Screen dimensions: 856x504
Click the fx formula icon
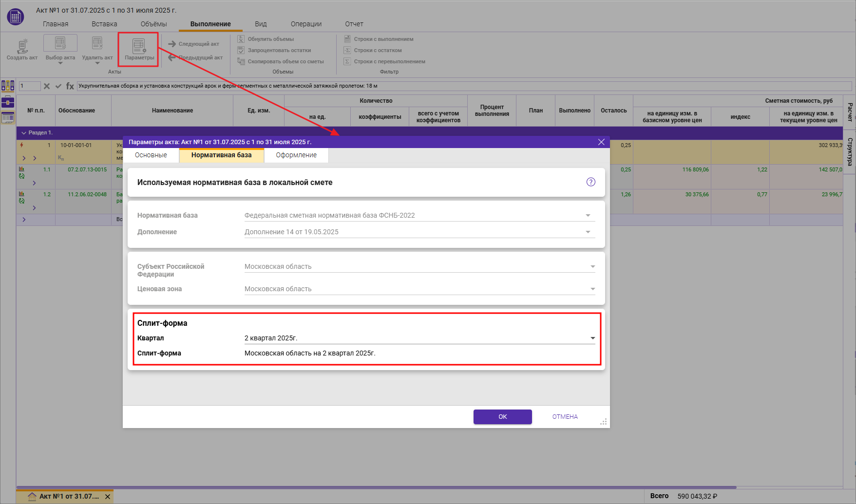(70, 86)
